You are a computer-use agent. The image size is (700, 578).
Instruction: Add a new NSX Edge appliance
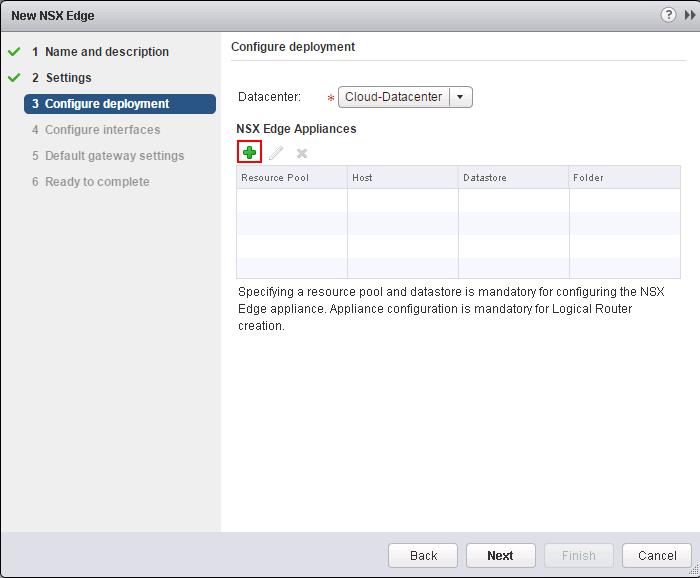(249, 153)
